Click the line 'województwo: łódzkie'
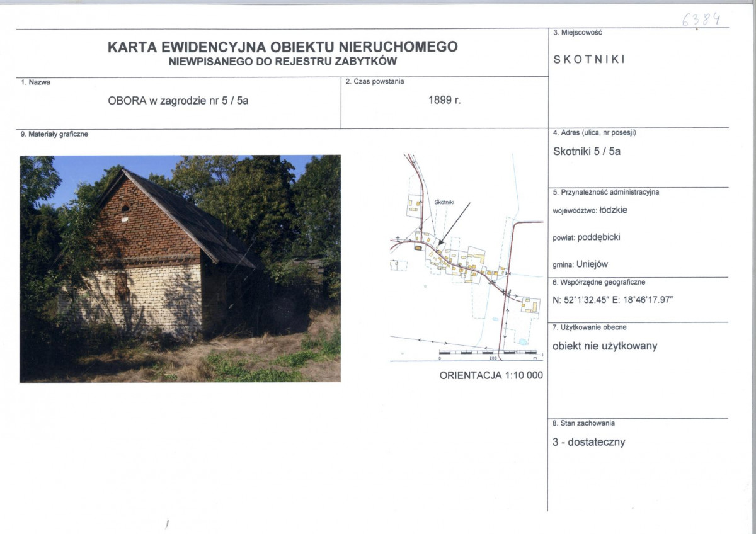The width and height of the screenshot is (756, 534). [590, 211]
